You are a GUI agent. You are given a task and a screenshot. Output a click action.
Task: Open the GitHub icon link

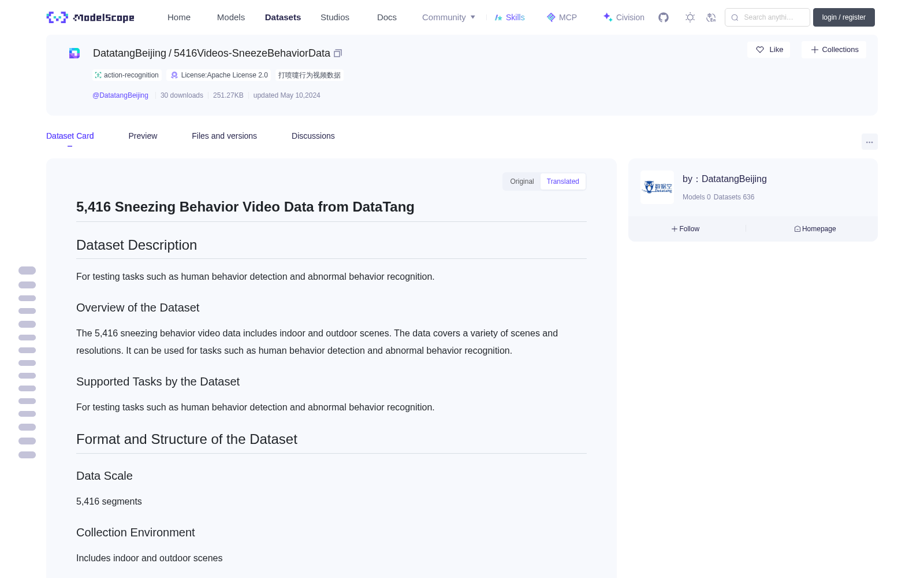pyautogui.click(x=664, y=17)
